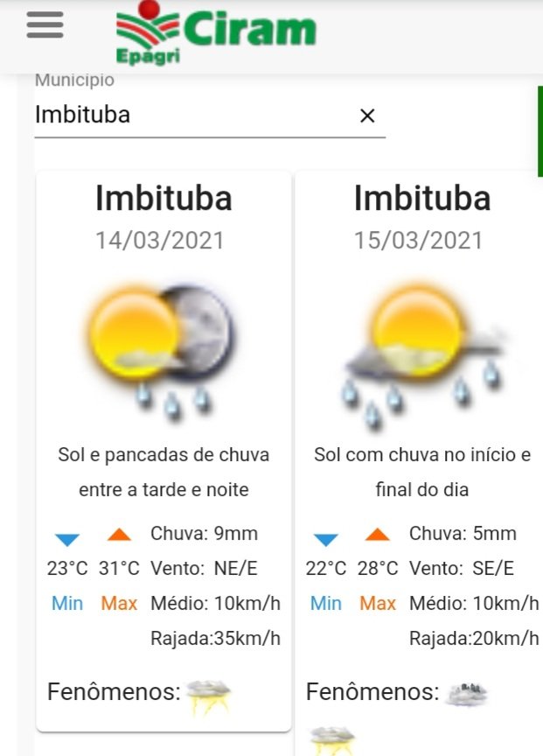Click the lightning storm icon below 15/03 Fenômenos
Screen dimensions: 543x756
pos(332,740)
